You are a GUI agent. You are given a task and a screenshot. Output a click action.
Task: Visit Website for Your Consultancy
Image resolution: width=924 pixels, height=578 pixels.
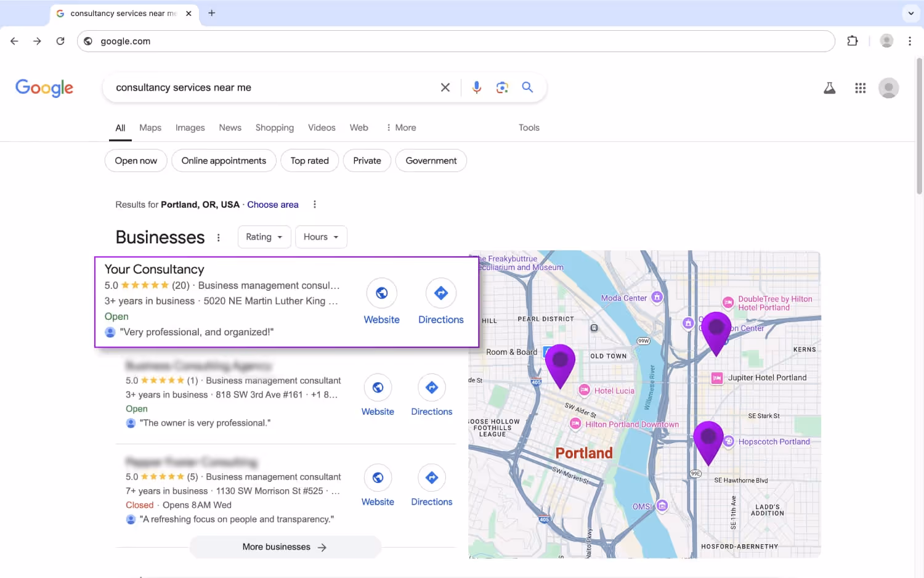click(381, 302)
